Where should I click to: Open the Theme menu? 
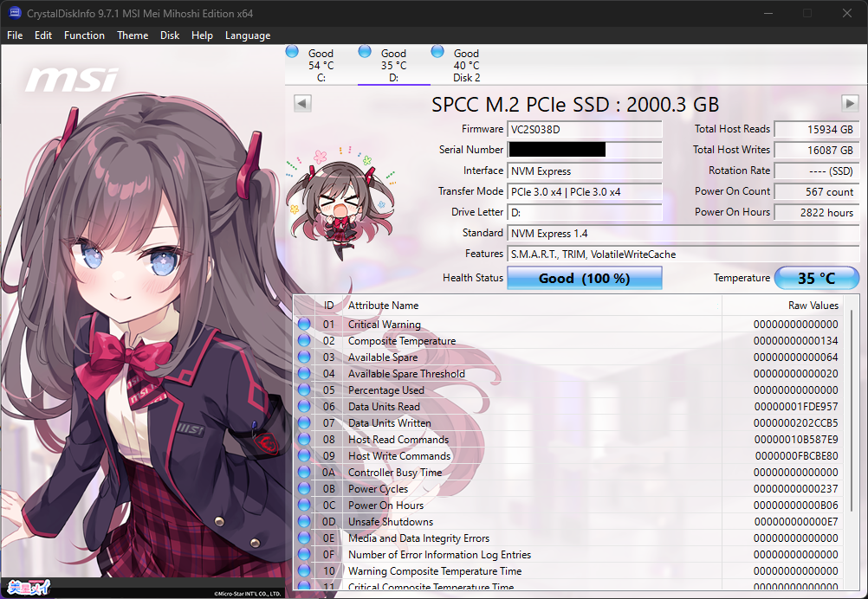click(x=133, y=35)
